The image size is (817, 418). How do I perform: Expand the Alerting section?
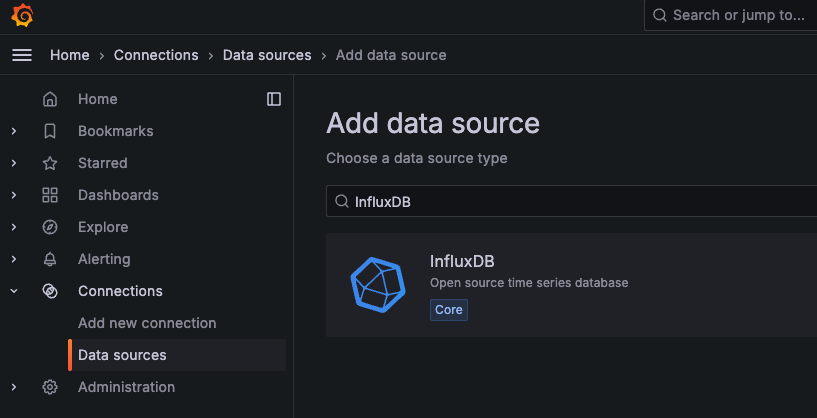[x=14, y=260]
